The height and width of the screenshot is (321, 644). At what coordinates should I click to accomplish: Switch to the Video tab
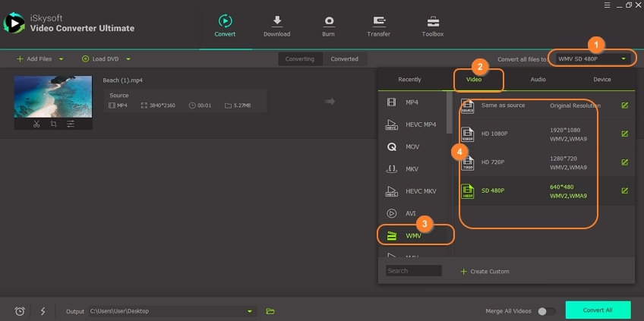474,80
